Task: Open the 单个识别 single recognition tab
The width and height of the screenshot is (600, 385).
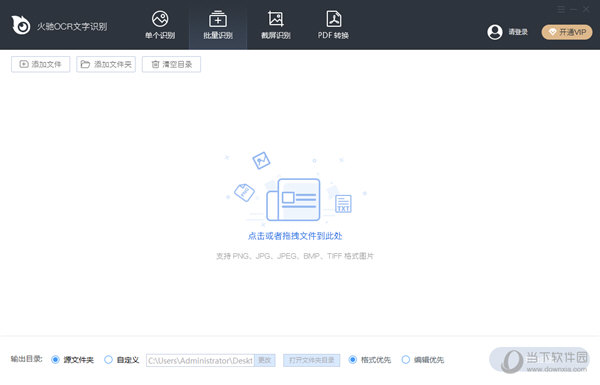Action: tap(160, 25)
